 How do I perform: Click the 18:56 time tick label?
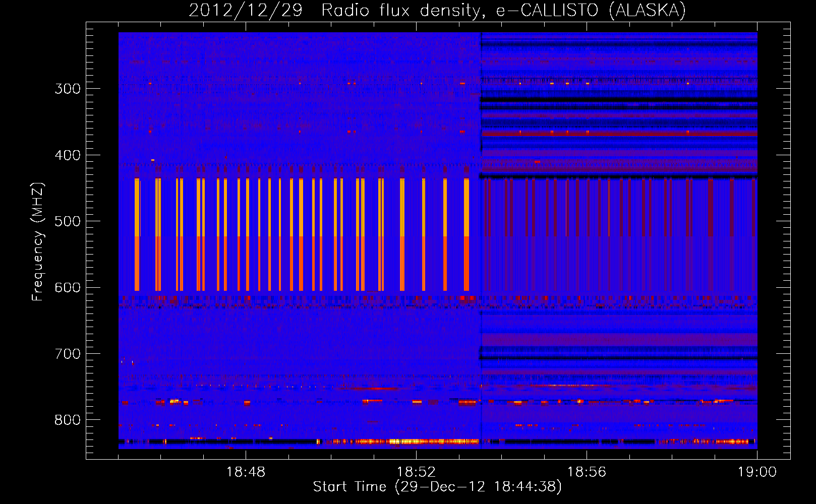coord(587,472)
